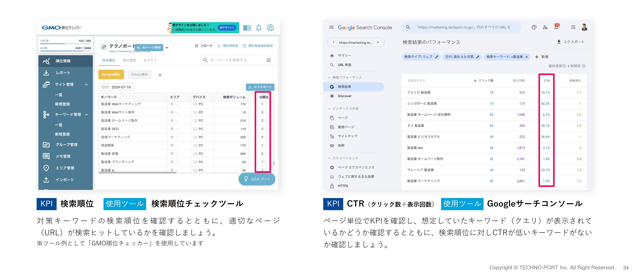
Task: Edit the 日付: 過去 3 か月間 filter
Action: point(462,57)
